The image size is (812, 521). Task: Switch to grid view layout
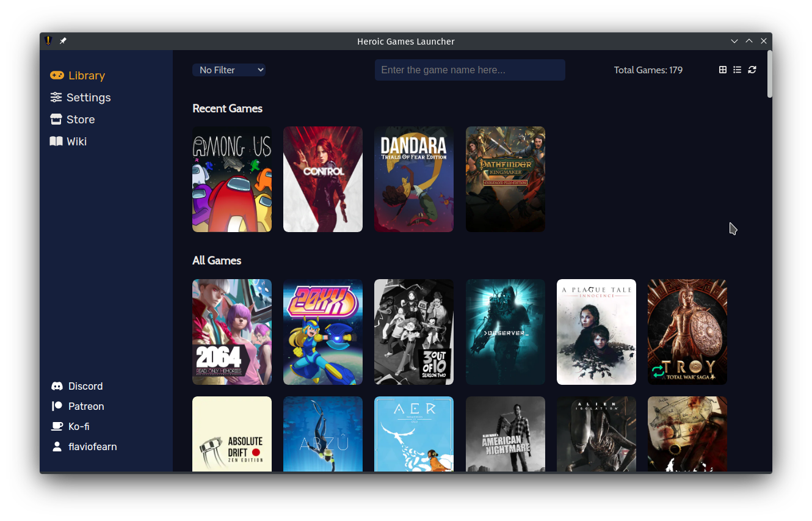[x=723, y=70]
